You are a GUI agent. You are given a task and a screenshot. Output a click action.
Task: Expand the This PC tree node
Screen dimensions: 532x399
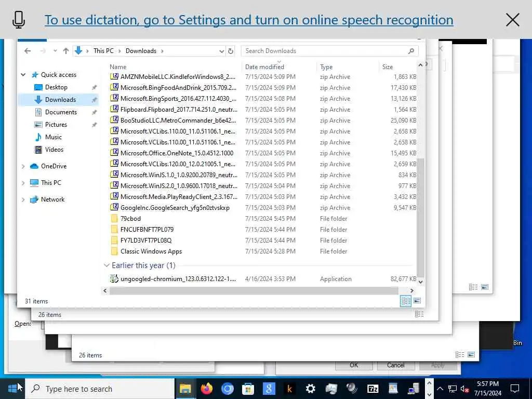coord(23,183)
